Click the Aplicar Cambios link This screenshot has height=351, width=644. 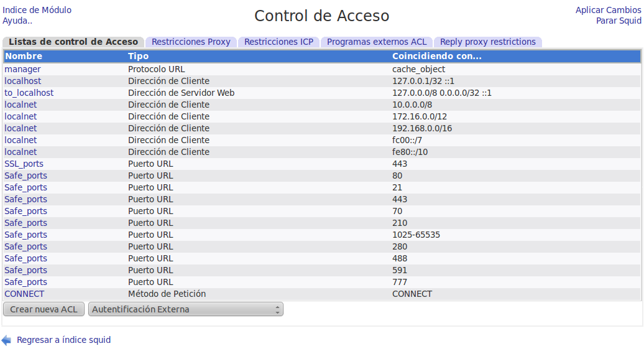(608, 10)
